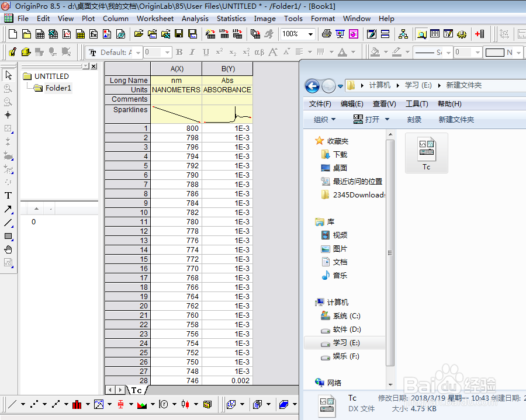Open the Statistics menu
The image size is (526, 420).
tap(231, 19)
